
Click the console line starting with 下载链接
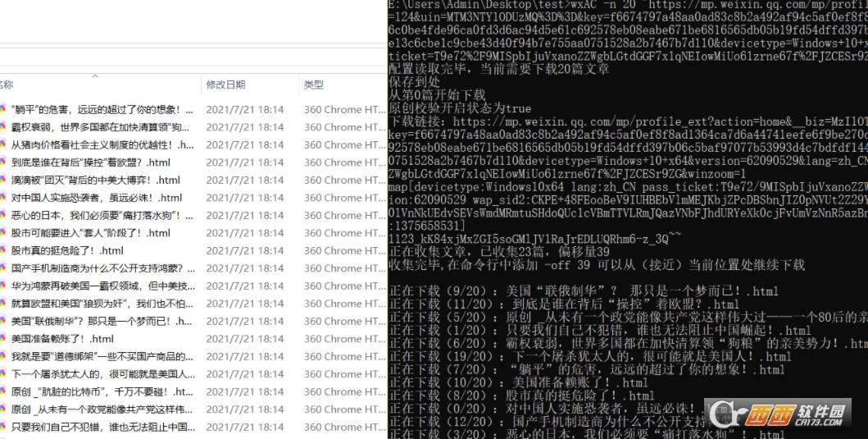[x=629, y=121]
